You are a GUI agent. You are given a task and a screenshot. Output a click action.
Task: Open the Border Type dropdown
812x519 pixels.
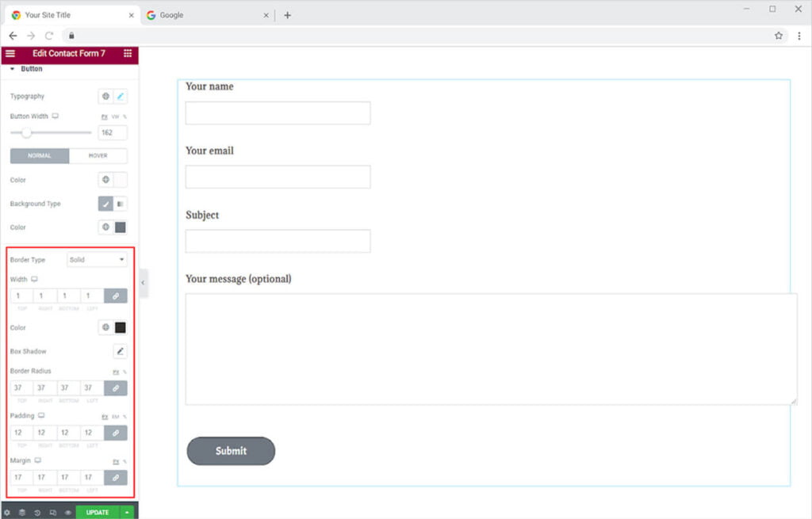click(x=97, y=260)
